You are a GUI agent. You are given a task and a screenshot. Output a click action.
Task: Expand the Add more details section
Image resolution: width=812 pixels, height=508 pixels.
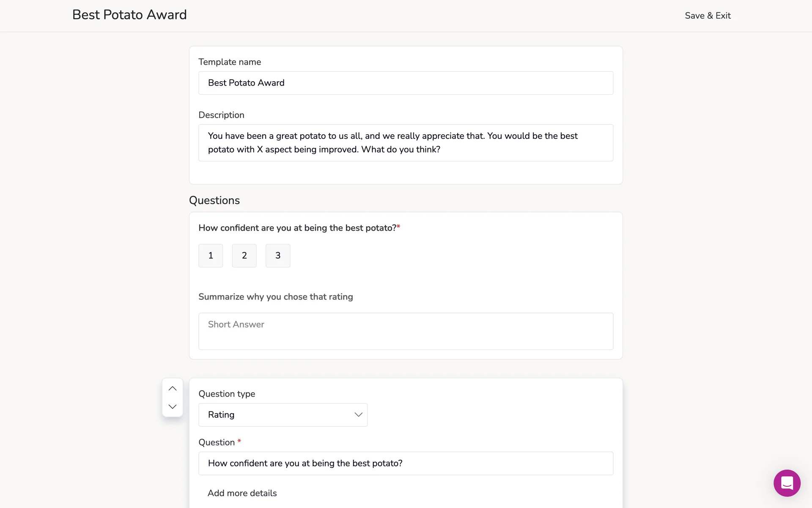[x=242, y=493]
